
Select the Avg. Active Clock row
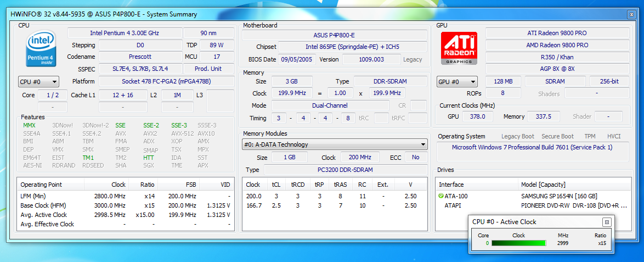(126, 215)
